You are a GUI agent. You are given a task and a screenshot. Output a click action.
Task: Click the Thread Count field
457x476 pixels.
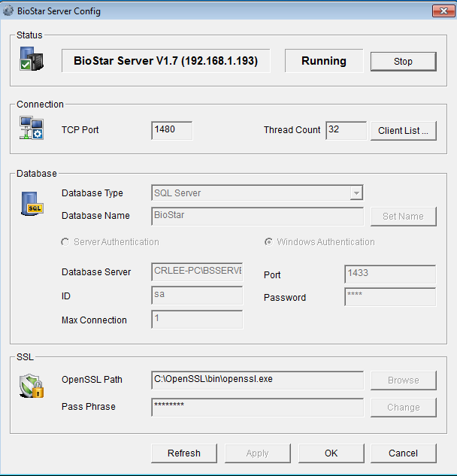(x=346, y=130)
